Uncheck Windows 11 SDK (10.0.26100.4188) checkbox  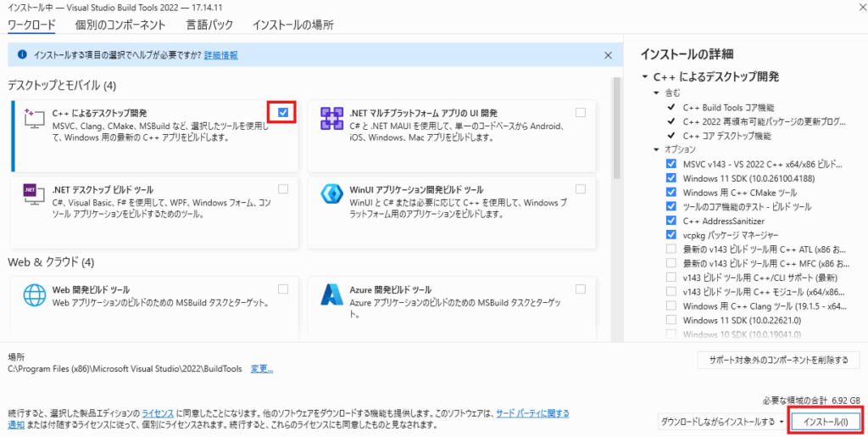click(x=671, y=178)
